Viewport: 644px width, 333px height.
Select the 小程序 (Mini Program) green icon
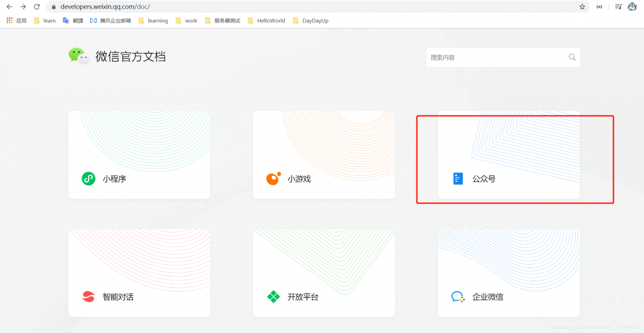tap(88, 178)
